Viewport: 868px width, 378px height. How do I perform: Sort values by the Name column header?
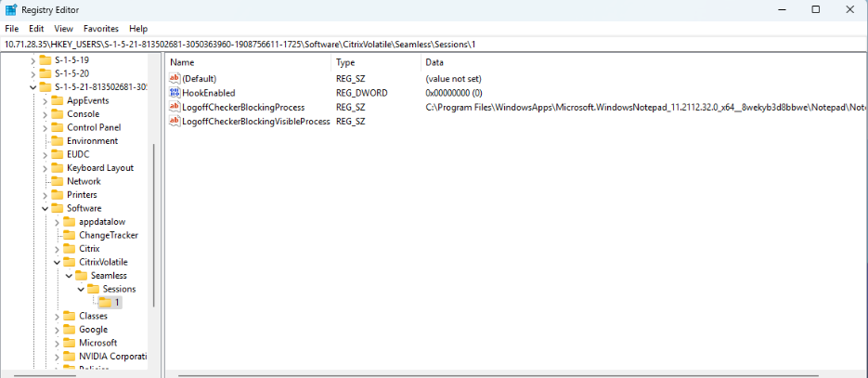(247, 62)
